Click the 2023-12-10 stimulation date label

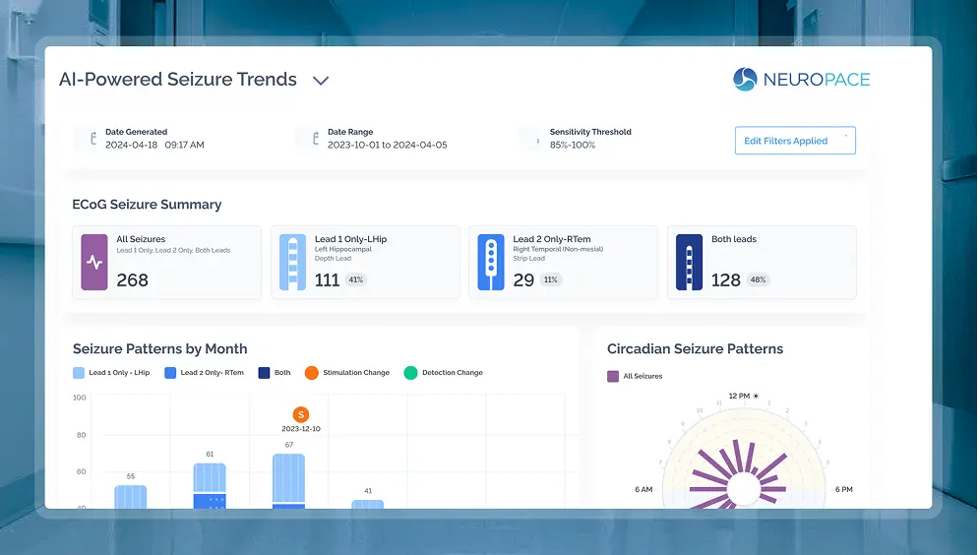tap(301, 429)
